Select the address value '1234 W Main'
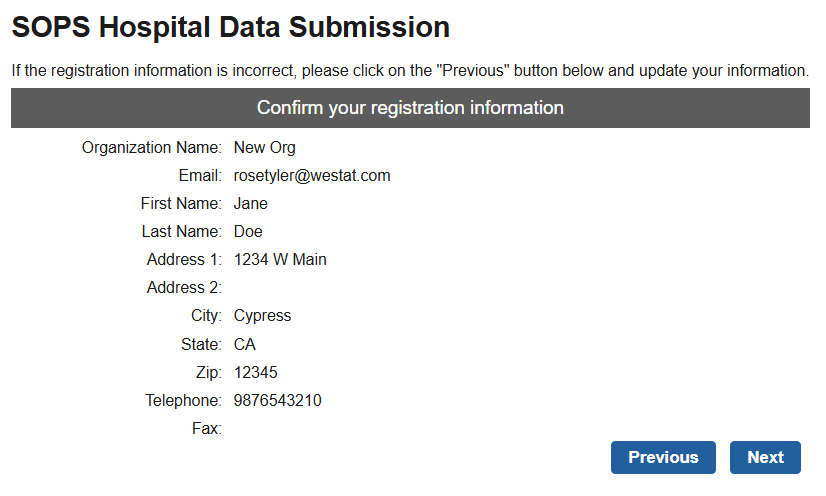826x496 pixels. (280, 260)
